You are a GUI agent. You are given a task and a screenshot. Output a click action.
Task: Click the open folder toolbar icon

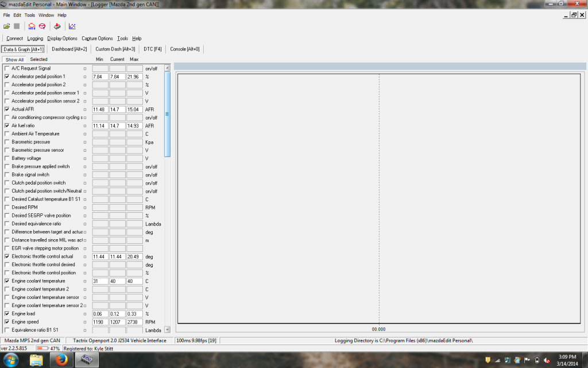coord(6,26)
